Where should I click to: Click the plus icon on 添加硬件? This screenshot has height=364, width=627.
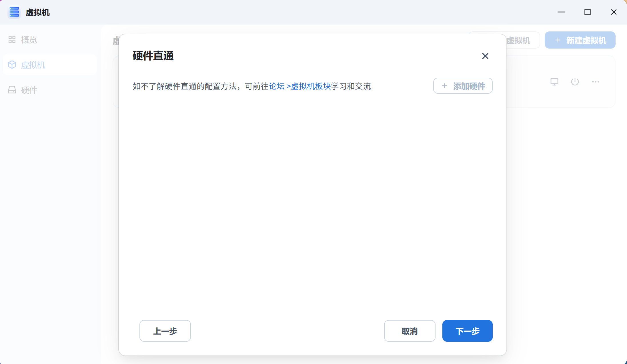444,86
